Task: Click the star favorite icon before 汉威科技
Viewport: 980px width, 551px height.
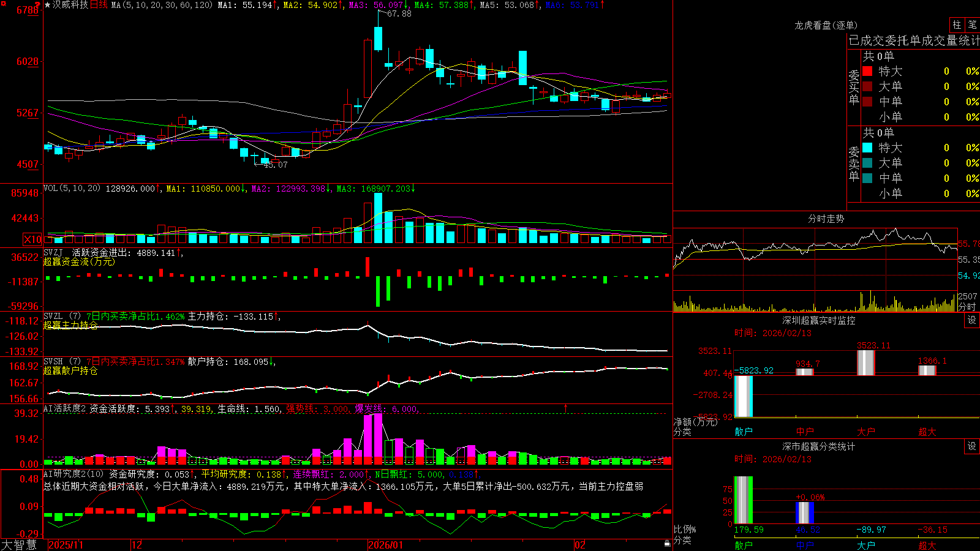Action: (48, 5)
